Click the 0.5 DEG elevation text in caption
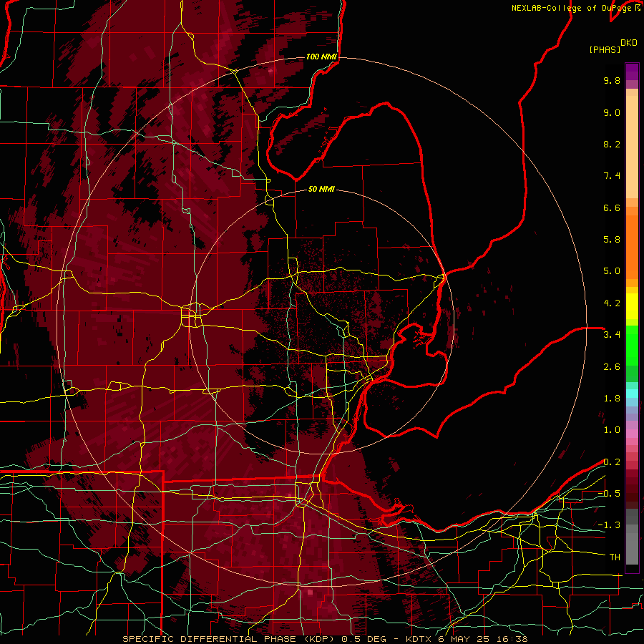 364,639
